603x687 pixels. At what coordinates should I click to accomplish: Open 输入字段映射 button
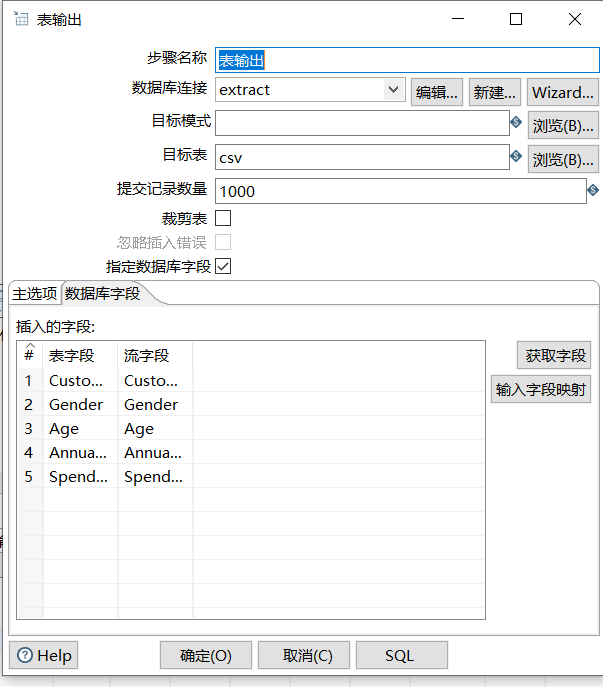[541, 389]
